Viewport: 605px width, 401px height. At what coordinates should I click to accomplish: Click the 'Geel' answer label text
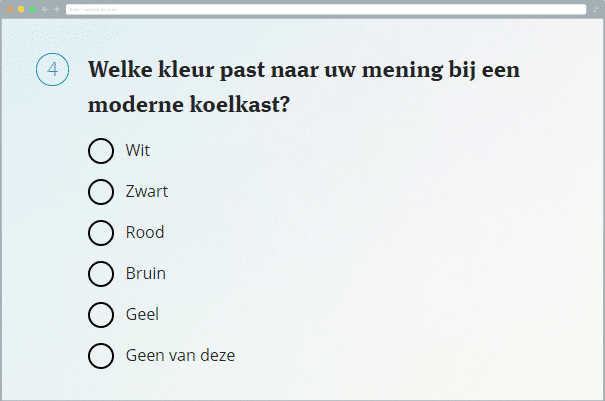tap(142, 315)
